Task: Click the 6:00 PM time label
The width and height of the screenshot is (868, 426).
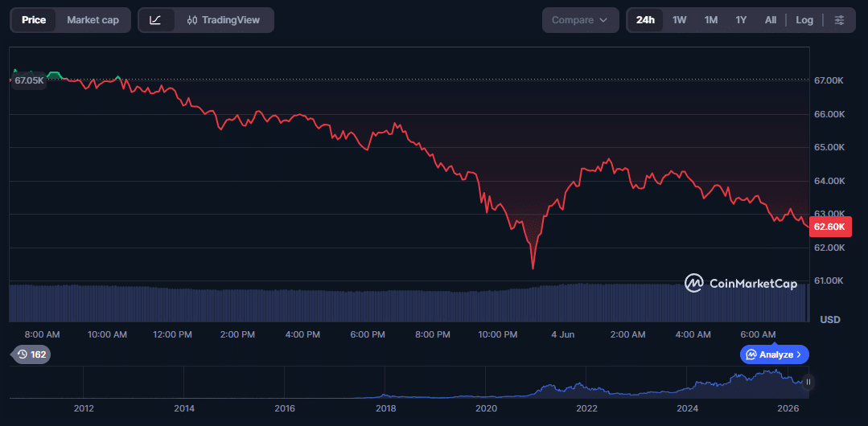Action: (367, 334)
